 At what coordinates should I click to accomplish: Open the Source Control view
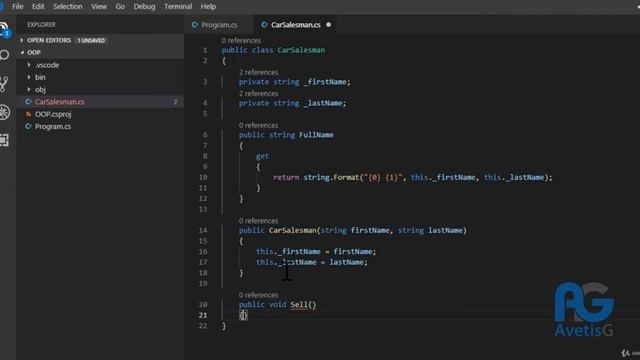pos(4,84)
